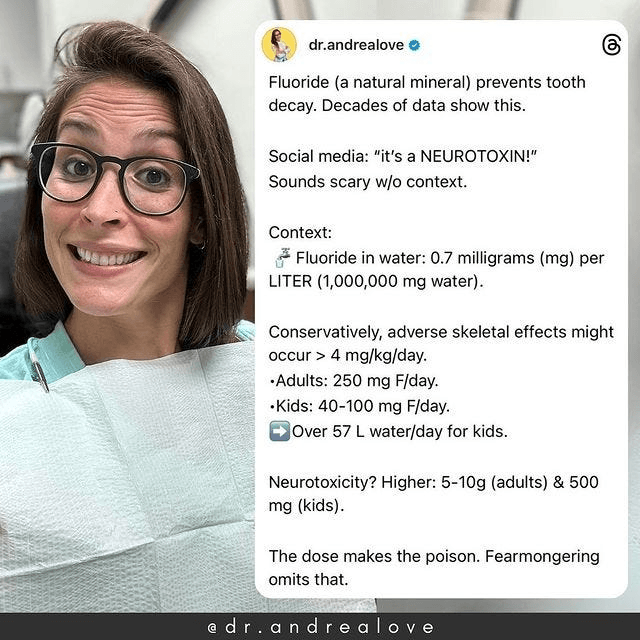This screenshot has width=640, height=640.
Task: Open the Threads logo icon
Action: point(611,45)
